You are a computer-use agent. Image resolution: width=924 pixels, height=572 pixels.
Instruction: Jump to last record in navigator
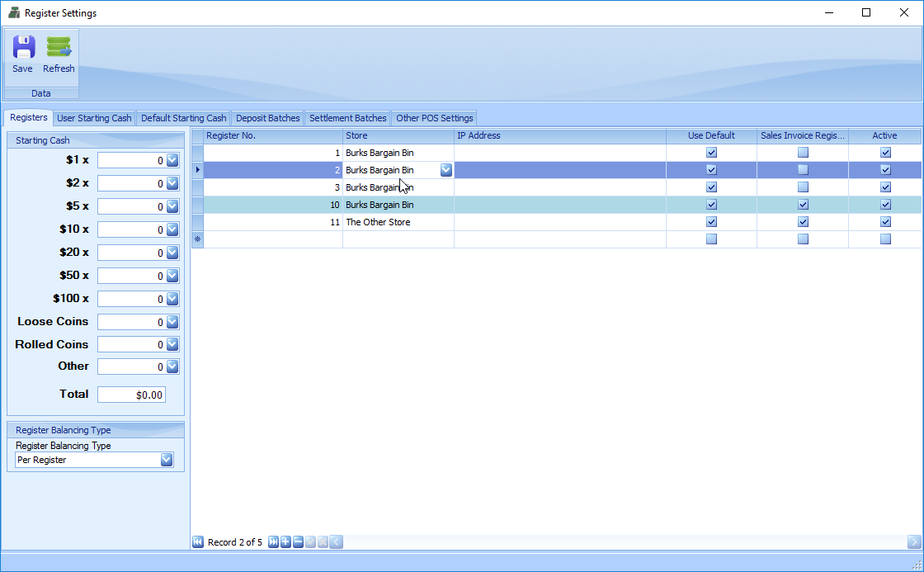tap(273, 542)
